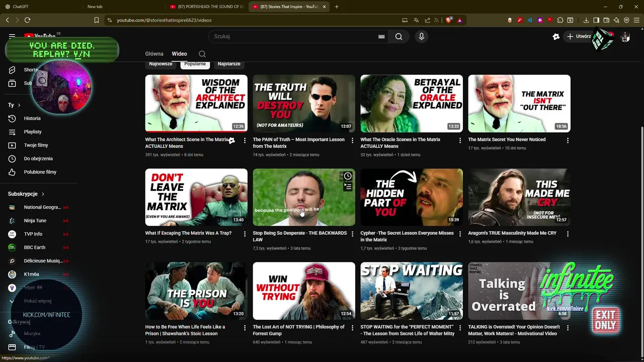644x362 pixels.
Task: Open Brave Shields lion icon
Action: click(x=449, y=20)
